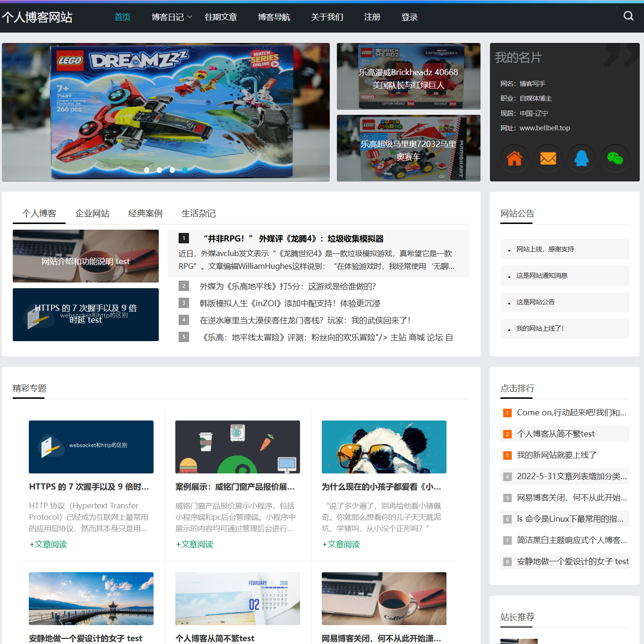Switch to the 企业网站 tab
This screenshot has width=644, height=644.
point(92,214)
